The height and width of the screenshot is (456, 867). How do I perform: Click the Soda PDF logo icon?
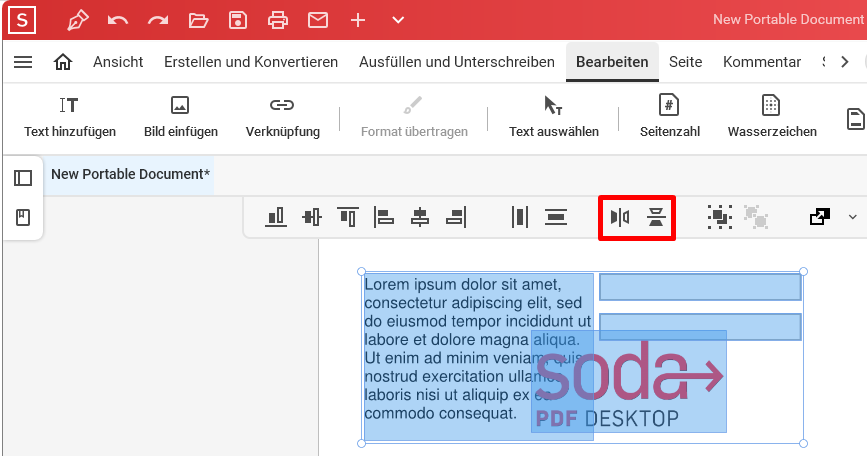pos(22,20)
